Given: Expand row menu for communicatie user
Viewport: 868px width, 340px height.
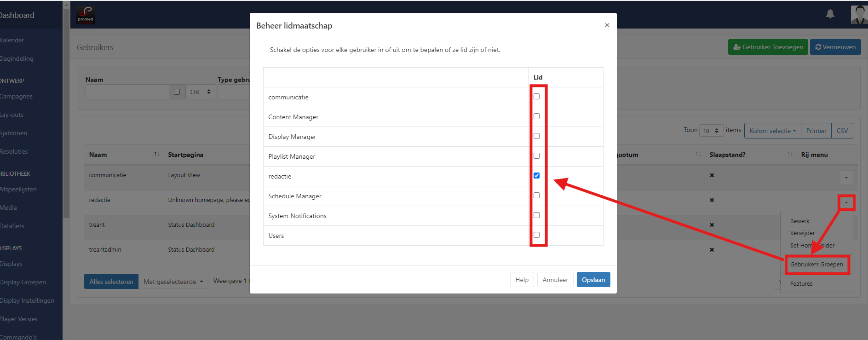Looking at the screenshot, I should [x=846, y=178].
